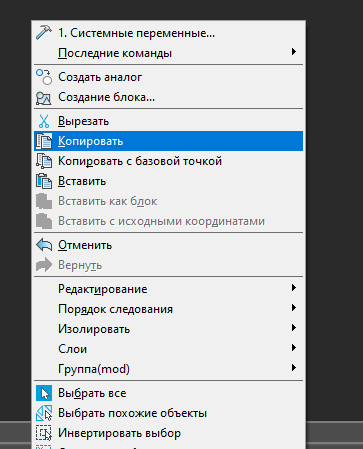Click the Вставить paste icon

tap(44, 181)
